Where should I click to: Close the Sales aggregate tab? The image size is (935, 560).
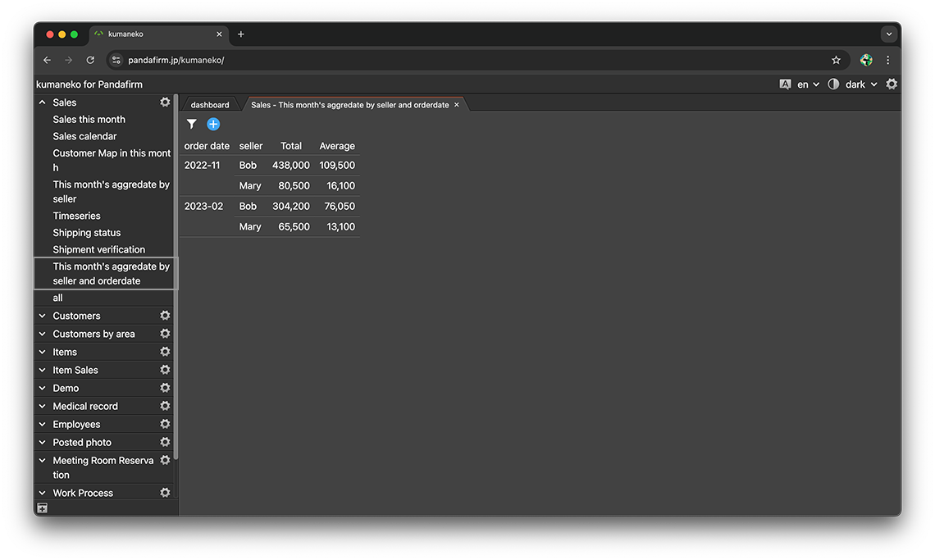(457, 105)
